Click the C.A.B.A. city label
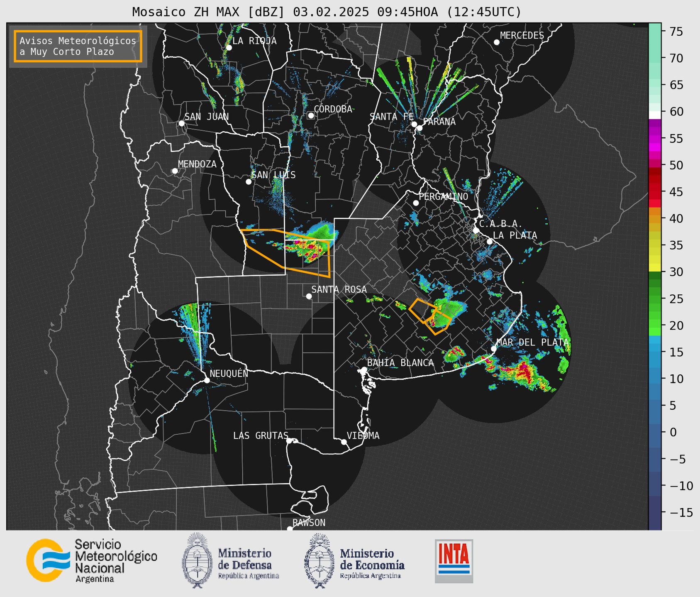The height and width of the screenshot is (597, 700). tap(501, 224)
